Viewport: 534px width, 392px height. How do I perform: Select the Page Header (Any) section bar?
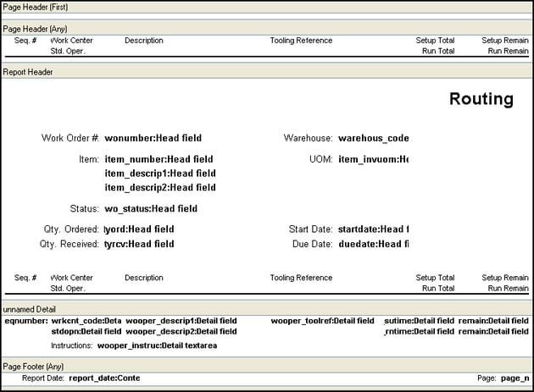click(x=267, y=29)
